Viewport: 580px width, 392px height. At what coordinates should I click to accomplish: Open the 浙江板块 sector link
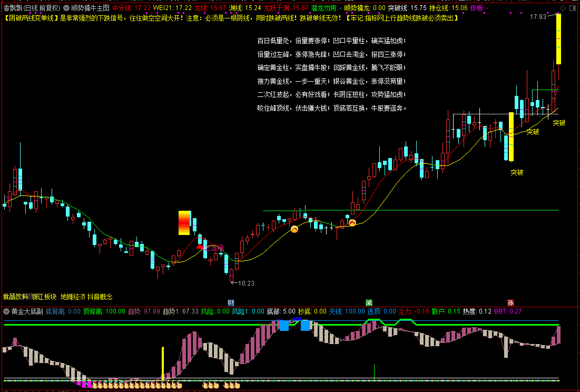pyautogui.click(x=44, y=297)
